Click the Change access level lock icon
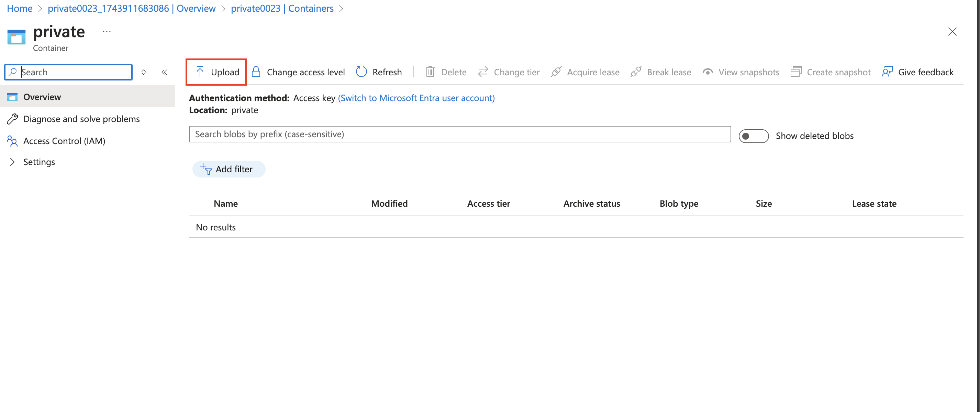980x412 pixels. (x=256, y=72)
